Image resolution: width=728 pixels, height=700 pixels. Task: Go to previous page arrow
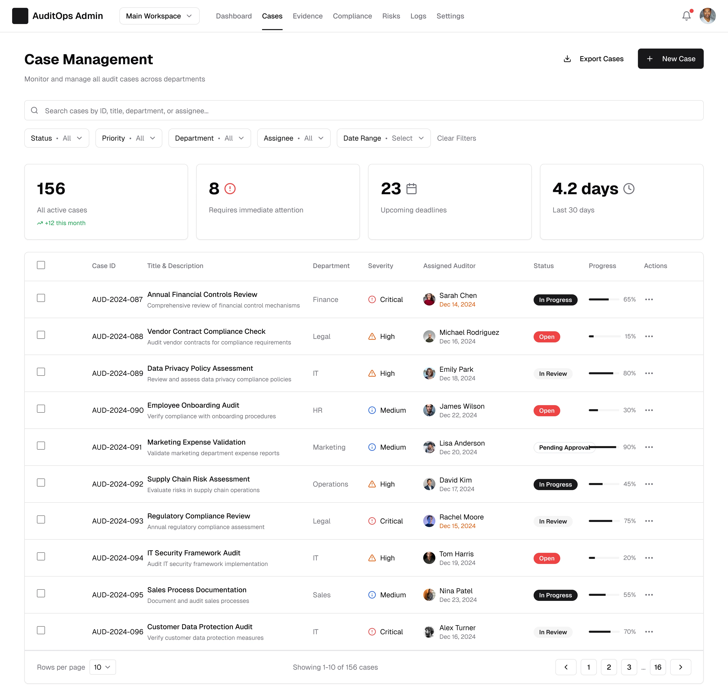(566, 667)
